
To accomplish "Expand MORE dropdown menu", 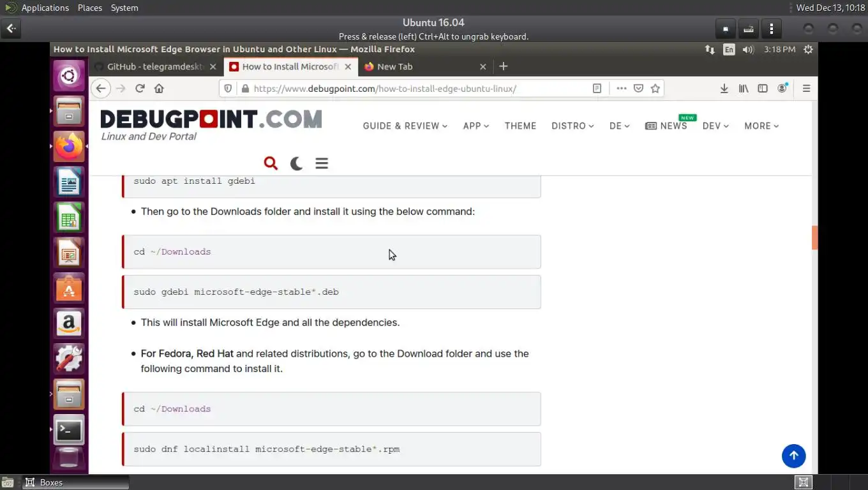I will pos(761,126).
